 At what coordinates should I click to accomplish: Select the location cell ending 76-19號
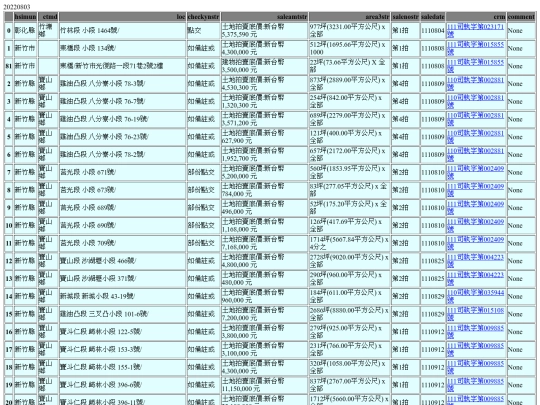click(x=122, y=119)
